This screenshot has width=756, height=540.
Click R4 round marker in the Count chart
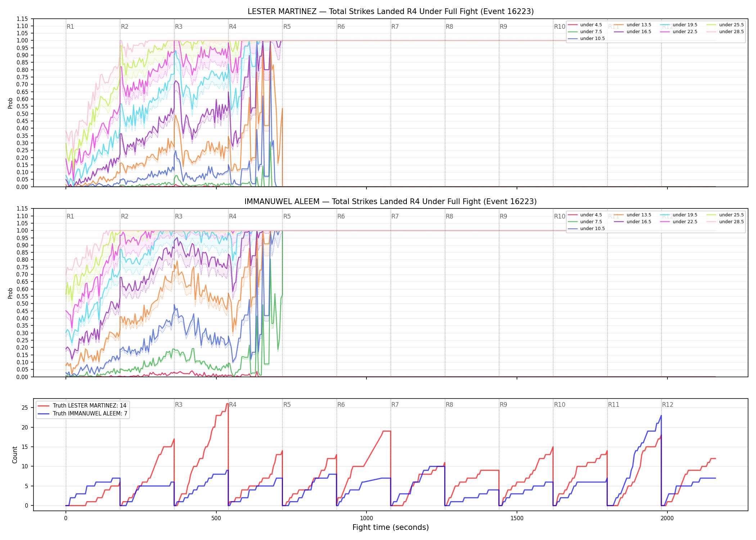coord(233,405)
